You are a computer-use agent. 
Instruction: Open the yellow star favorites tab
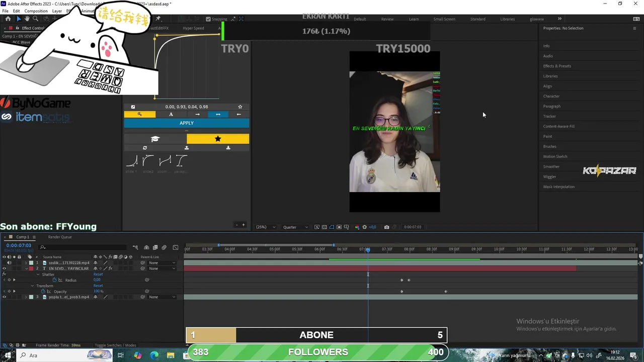point(218,139)
